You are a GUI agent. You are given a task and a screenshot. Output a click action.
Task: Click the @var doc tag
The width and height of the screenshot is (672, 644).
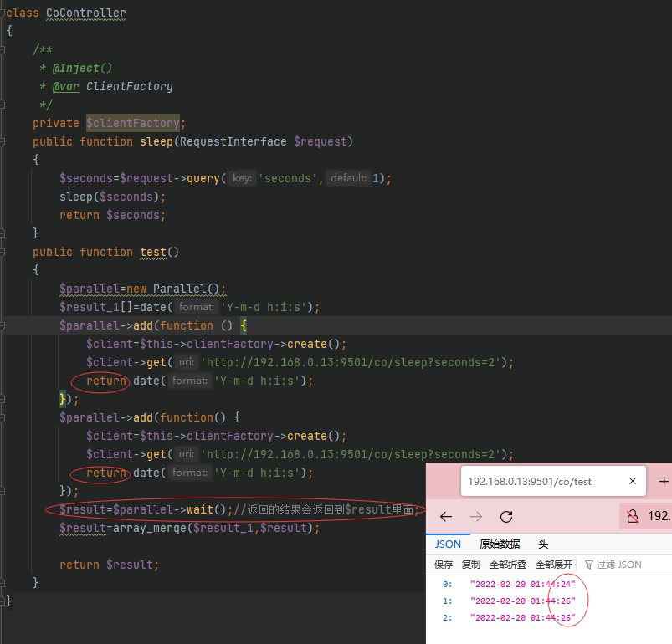point(66,86)
